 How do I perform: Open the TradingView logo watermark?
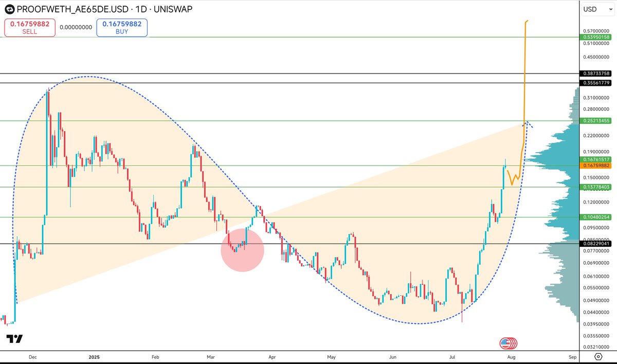(x=15, y=338)
